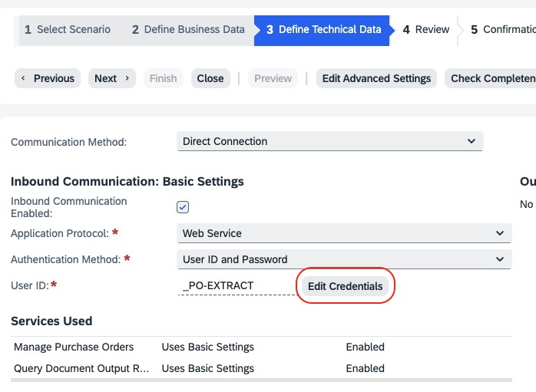Expand the Application Protocol dropdown arrow
Viewport: 536px width, 392px height.
pyautogui.click(x=500, y=233)
